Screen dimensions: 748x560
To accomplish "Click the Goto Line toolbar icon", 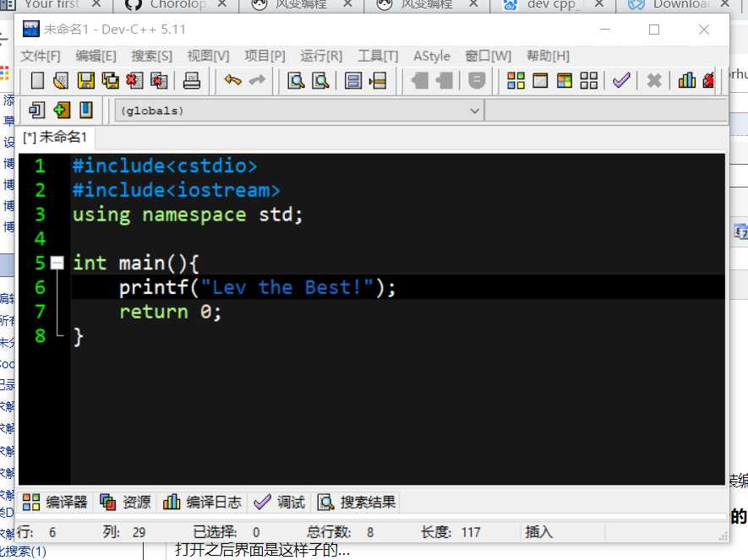I will coord(377,80).
